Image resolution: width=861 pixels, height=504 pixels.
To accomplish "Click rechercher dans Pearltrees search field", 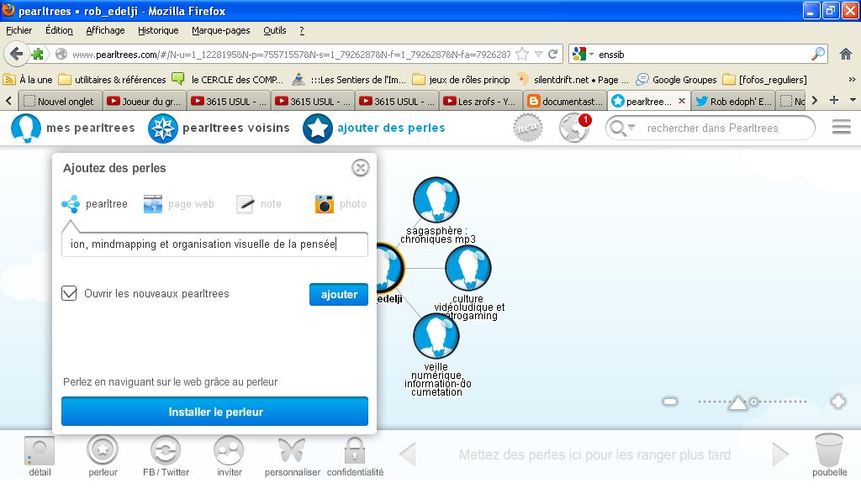I will tap(712, 129).
